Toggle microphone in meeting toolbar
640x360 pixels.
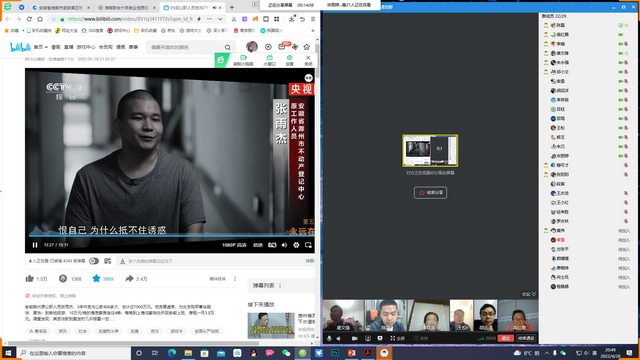[329, 338]
